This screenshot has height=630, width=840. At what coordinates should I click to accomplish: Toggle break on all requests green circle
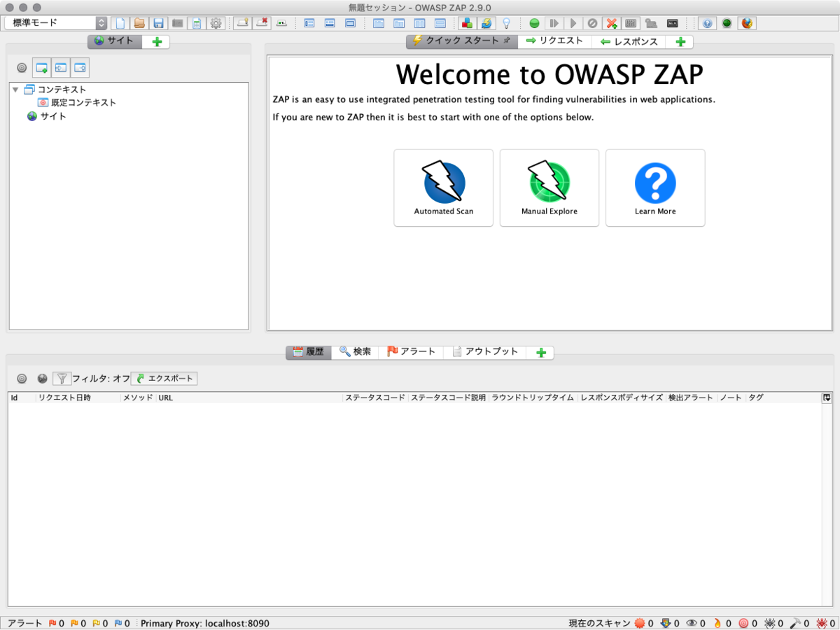point(534,23)
